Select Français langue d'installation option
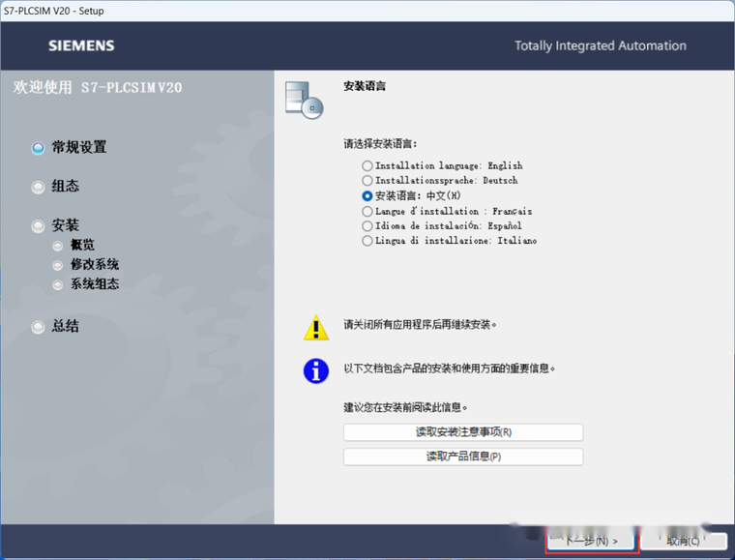The height and width of the screenshot is (560, 735). coord(367,211)
